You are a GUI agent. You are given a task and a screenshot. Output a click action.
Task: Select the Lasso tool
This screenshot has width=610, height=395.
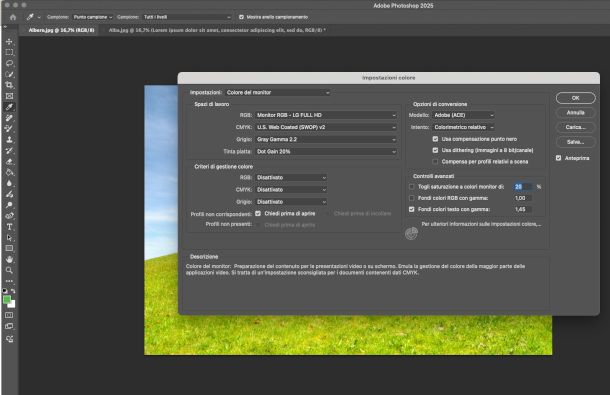[x=9, y=63]
